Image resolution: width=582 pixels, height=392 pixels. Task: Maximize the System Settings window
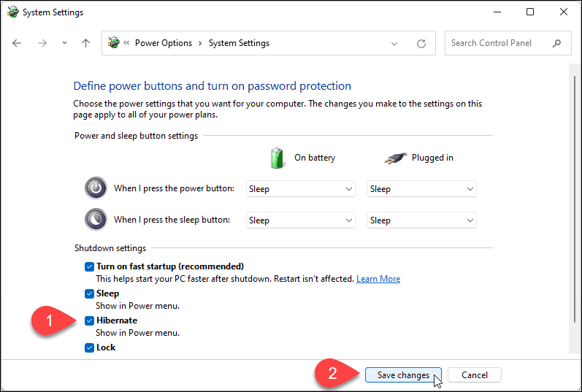(x=530, y=12)
